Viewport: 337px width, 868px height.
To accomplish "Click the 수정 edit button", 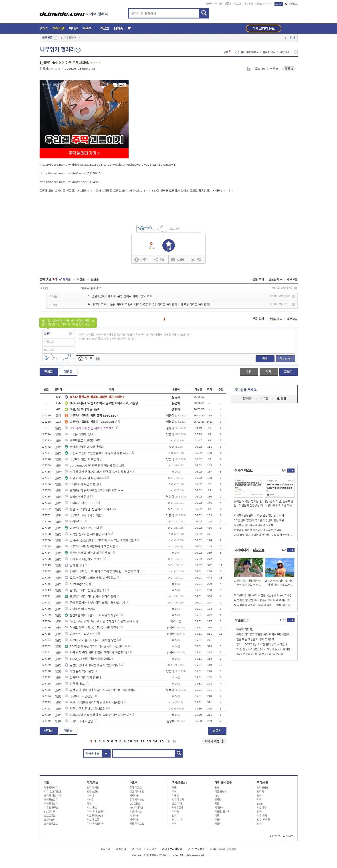I will pyautogui.click(x=249, y=372).
